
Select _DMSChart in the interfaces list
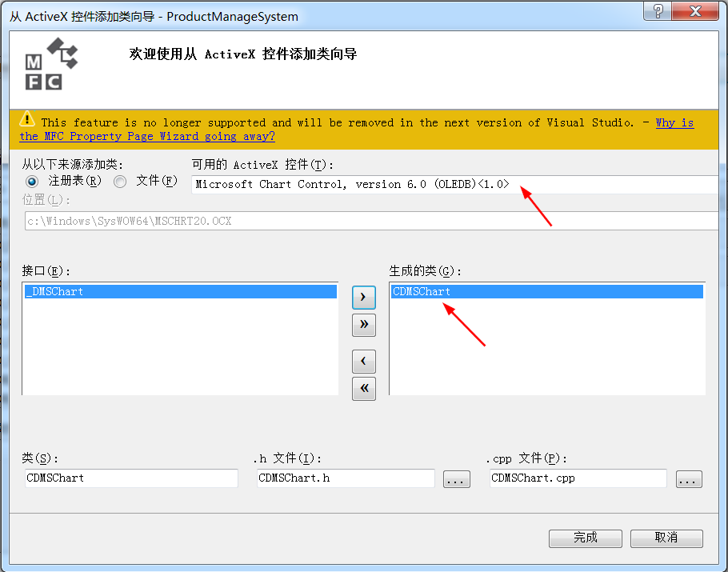[x=181, y=291]
